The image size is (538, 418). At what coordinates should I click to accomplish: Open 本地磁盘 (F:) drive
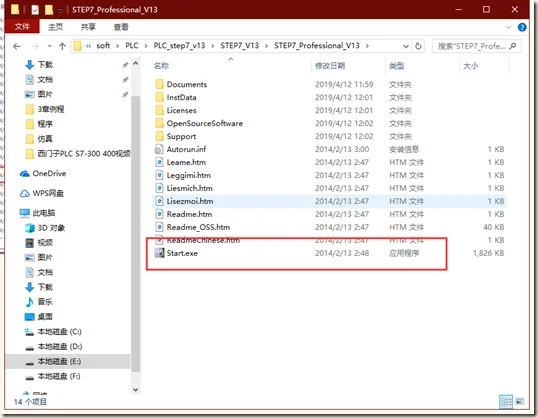59,376
